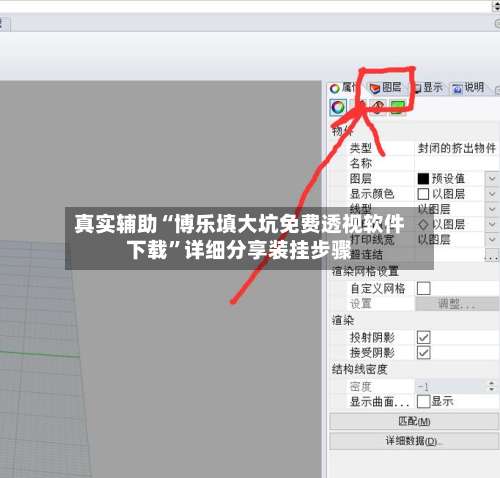Image resolution: width=500 pixels, height=478 pixels.
Task: Uncheck the 投射阴影 checkbox
Action: coord(423,338)
